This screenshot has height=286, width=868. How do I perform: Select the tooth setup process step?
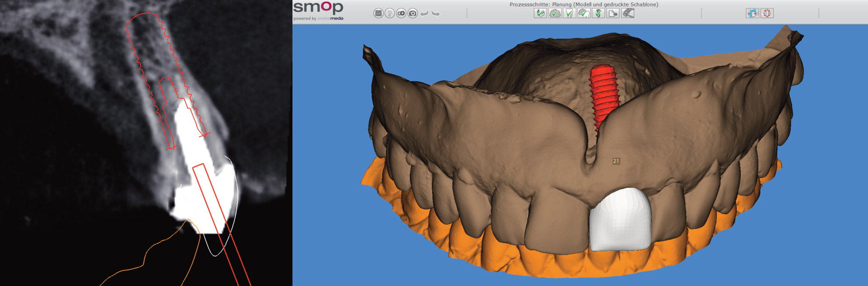point(569,14)
